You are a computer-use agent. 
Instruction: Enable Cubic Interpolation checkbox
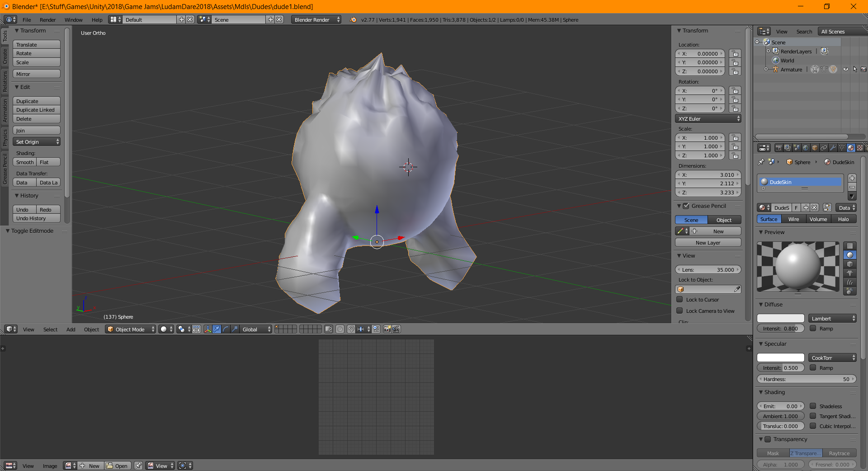pos(813,426)
